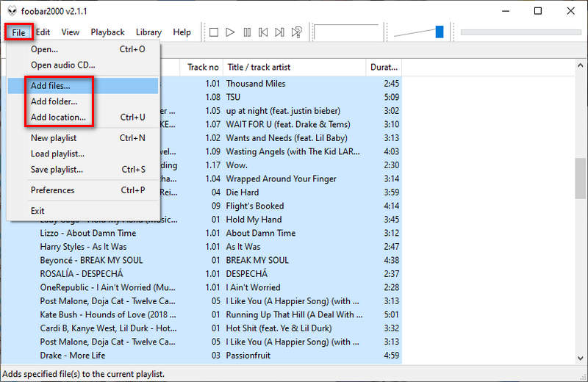Viewport: 588px width, 382px height.
Task: Open the View menu
Action: [70, 32]
